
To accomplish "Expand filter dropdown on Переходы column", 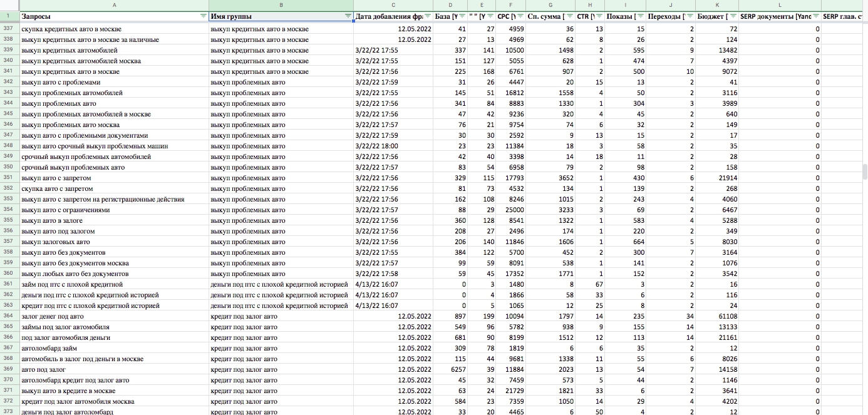I will pyautogui.click(x=689, y=16).
